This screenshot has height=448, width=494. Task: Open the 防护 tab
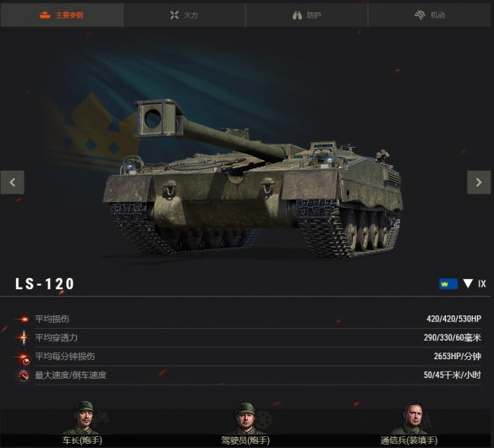306,15
